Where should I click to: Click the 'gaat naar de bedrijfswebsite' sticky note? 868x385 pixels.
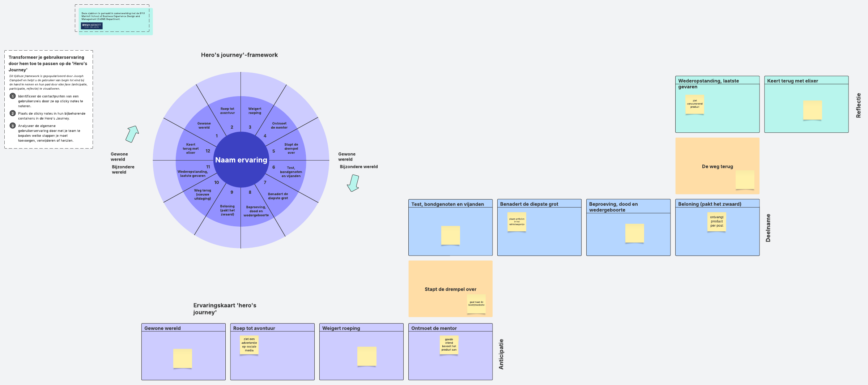point(476,304)
